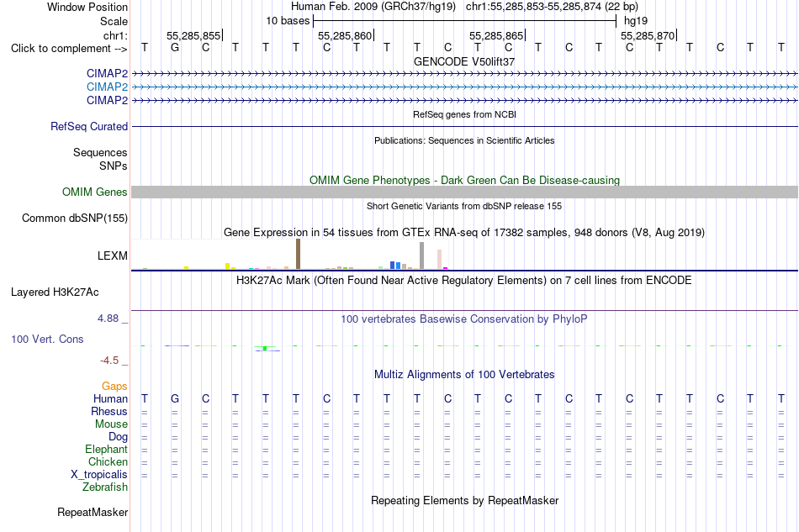Viewport: 799px width, 532px height.
Task: Select the Rhesus alignment row label
Action: (x=109, y=411)
